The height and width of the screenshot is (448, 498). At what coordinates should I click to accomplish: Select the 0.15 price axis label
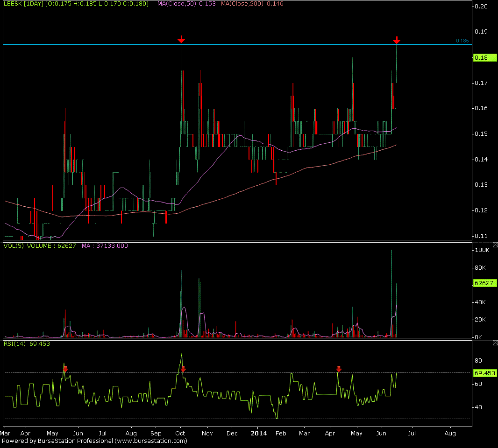[481, 134]
